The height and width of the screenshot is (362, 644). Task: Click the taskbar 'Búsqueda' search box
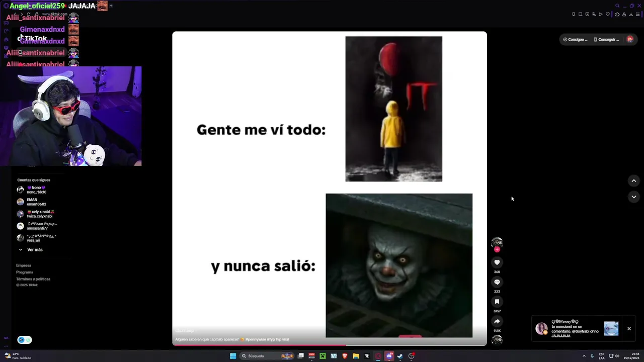tap(267, 356)
